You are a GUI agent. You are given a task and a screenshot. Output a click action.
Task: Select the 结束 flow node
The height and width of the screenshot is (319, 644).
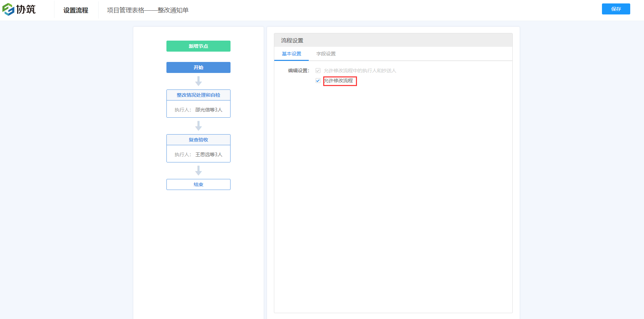tap(198, 184)
